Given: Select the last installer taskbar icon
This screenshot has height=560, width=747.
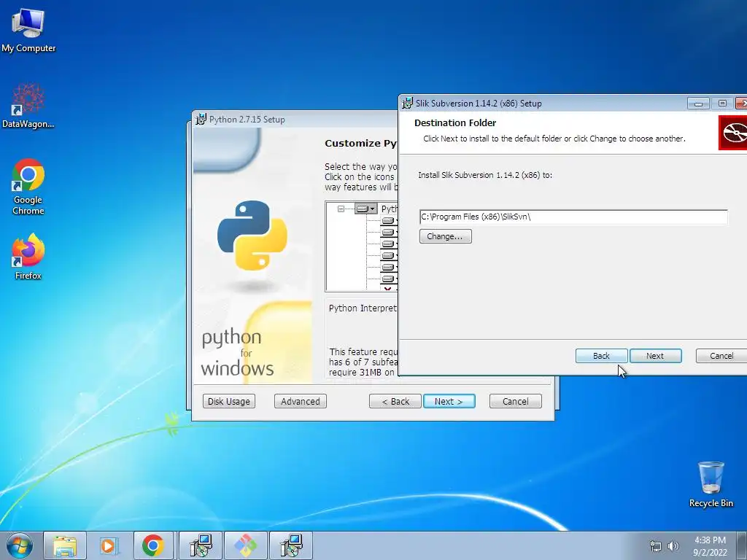Looking at the screenshot, I should [291, 545].
